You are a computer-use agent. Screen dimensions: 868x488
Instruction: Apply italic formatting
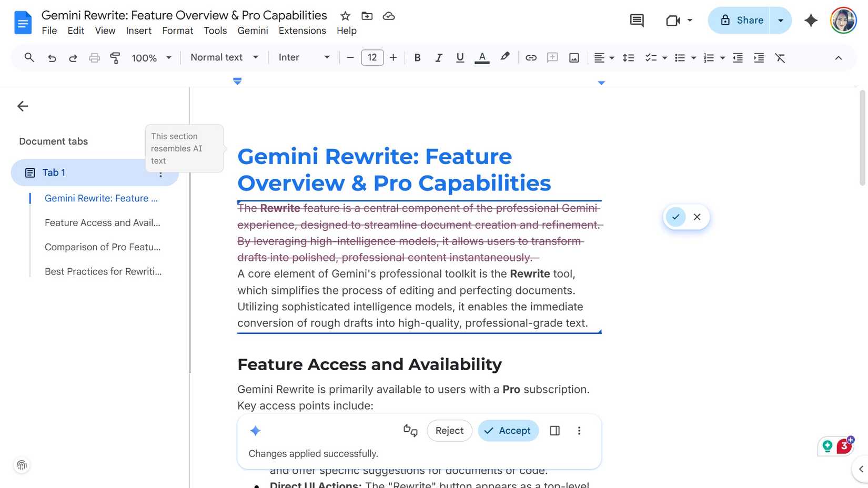point(439,58)
